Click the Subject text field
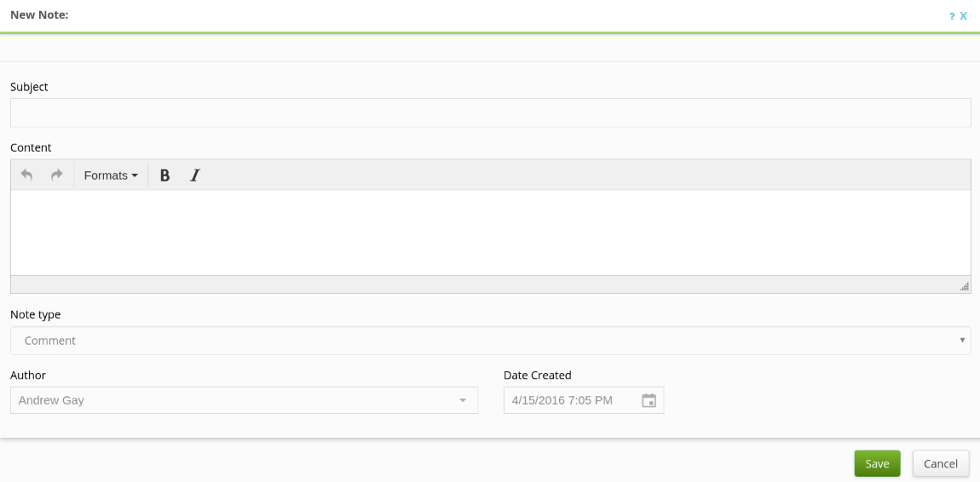Screen dimensions: 980x482 [490, 112]
